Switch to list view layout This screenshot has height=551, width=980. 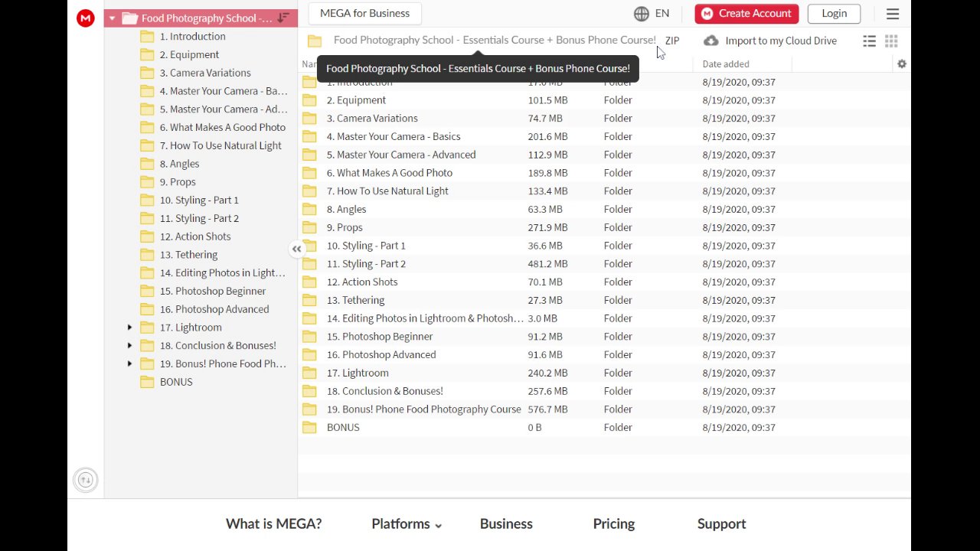[869, 41]
